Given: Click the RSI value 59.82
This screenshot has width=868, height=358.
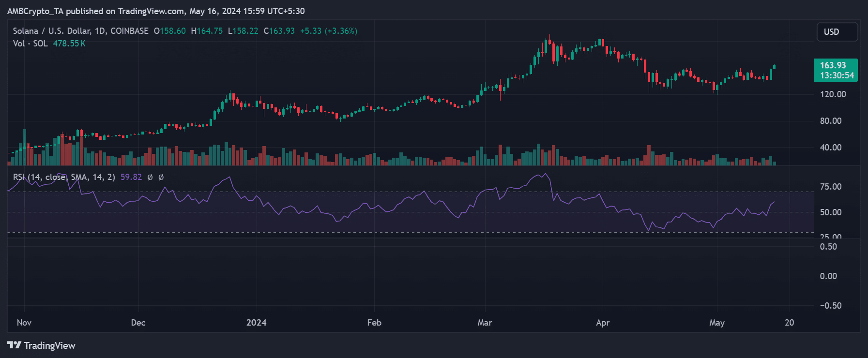Looking at the screenshot, I should pos(131,177).
